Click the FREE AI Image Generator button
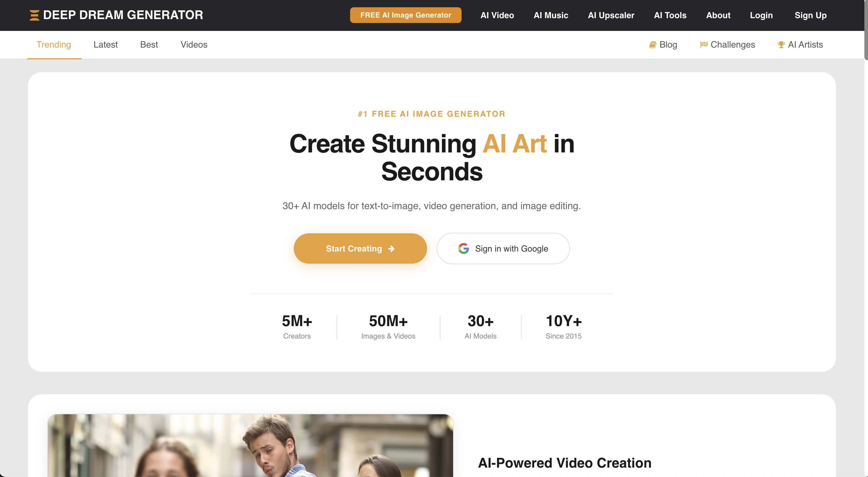This screenshot has width=868, height=477. (x=406, y=15)
